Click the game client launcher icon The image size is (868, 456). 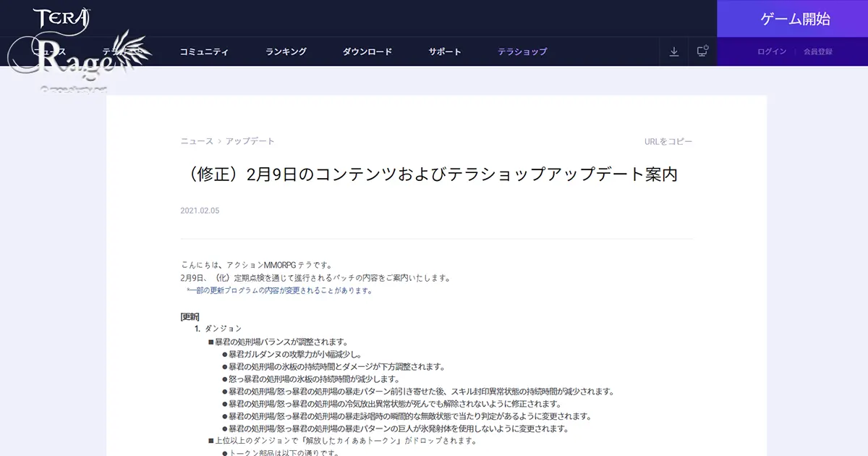pos(702,51)
